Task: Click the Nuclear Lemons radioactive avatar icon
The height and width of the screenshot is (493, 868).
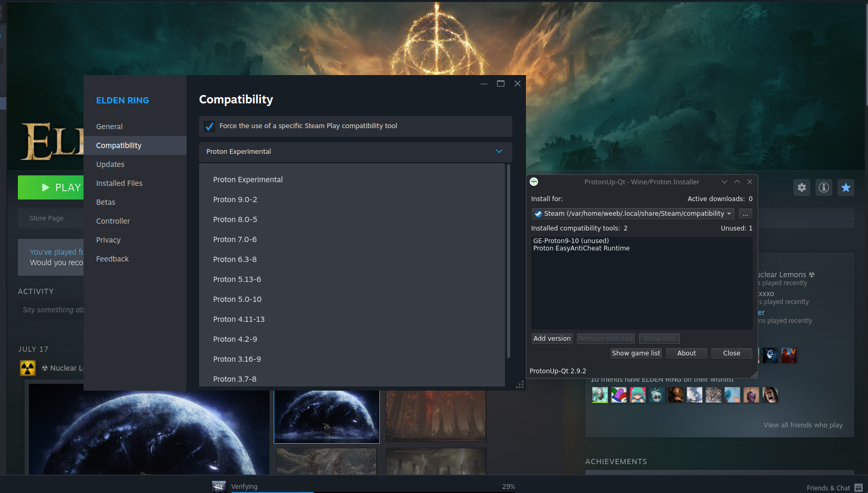Action: (27, 368)
